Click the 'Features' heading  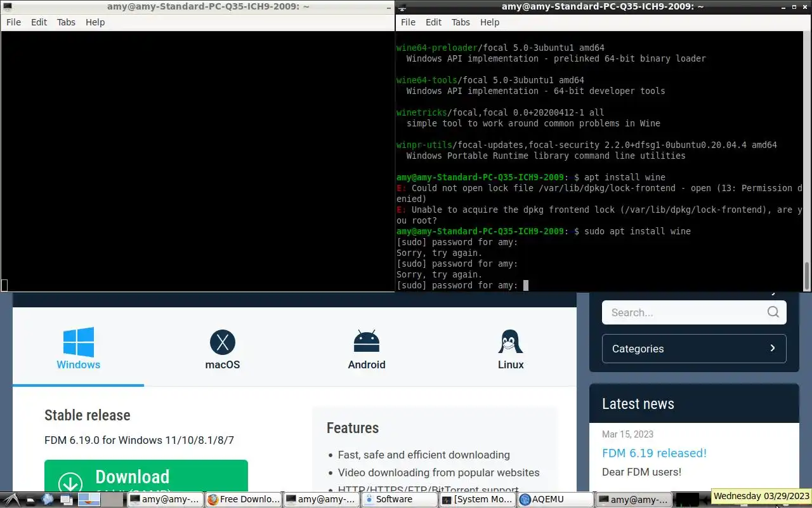353,428
